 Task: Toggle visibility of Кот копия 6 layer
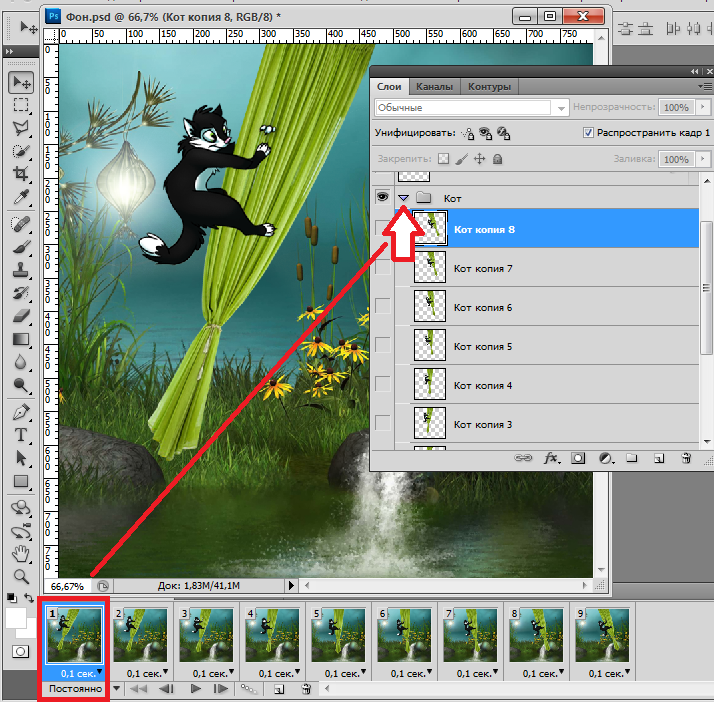tap(382, 306)
